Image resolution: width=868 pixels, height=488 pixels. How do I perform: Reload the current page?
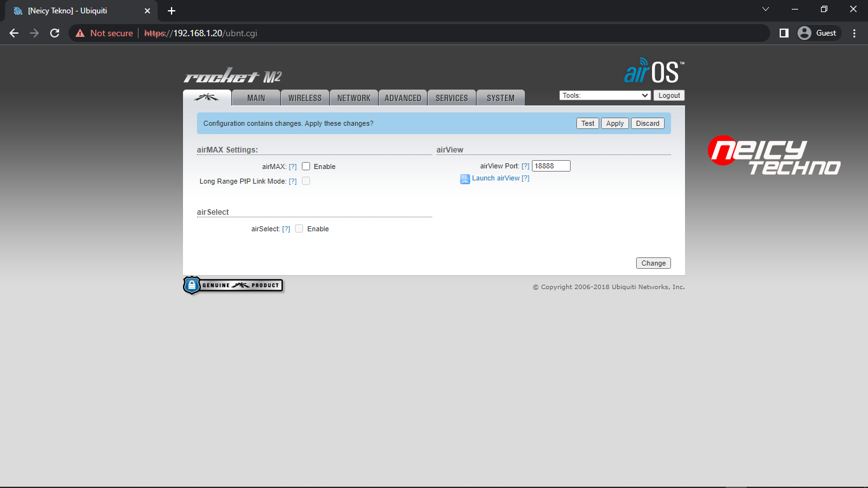click(x=55, y=33)
